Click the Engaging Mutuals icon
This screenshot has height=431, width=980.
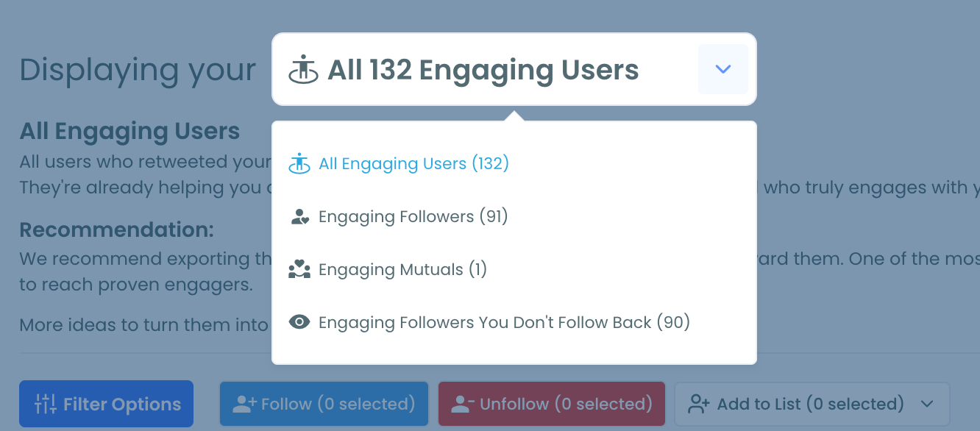[x=299, y=270]
